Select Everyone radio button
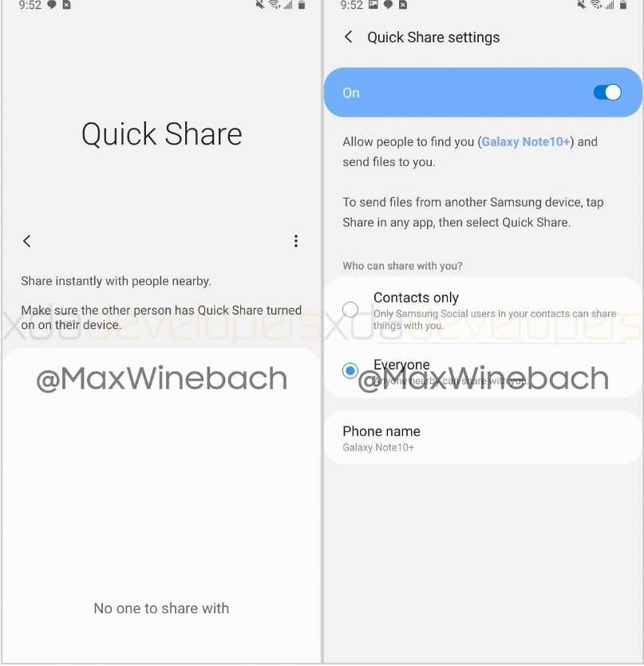The width and height of the screenshot is (644, 666). [x=350, y=371]
